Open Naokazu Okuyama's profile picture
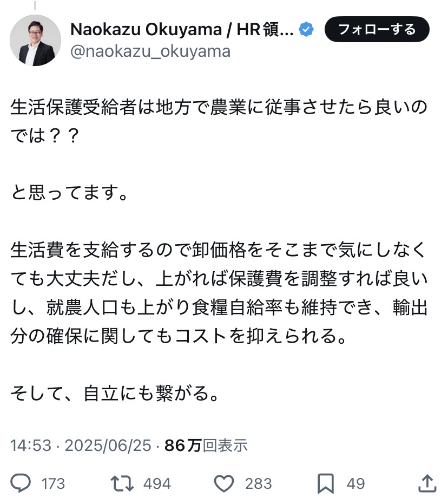 (x=36, y=40)
